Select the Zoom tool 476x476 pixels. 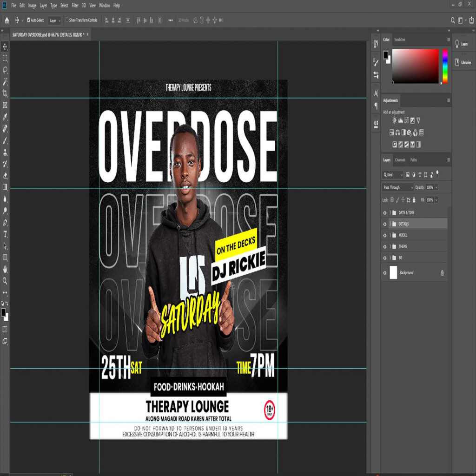[5, 281]
